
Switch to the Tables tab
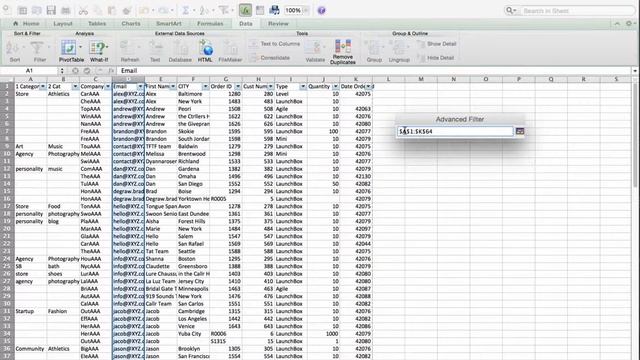point(97,24)
